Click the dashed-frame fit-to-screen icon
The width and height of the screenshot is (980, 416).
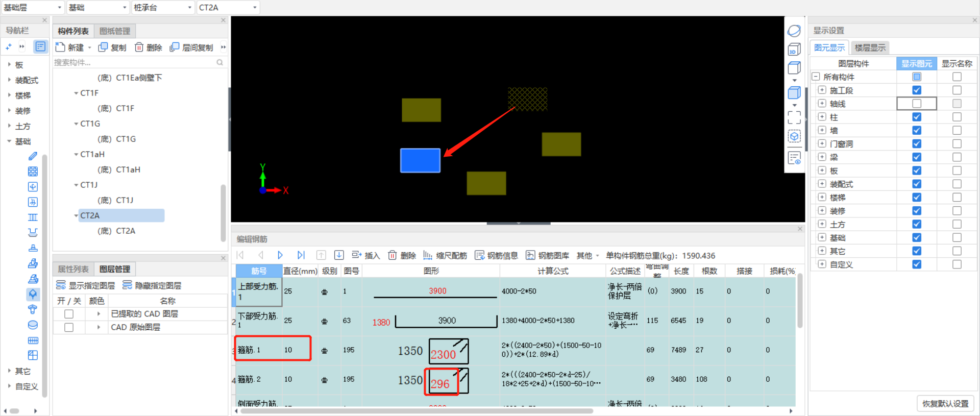(x=794, y=117)
